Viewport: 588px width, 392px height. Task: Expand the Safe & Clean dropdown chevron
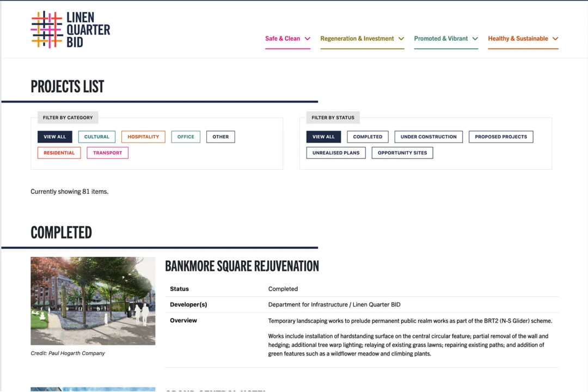[x=308, y=39]
